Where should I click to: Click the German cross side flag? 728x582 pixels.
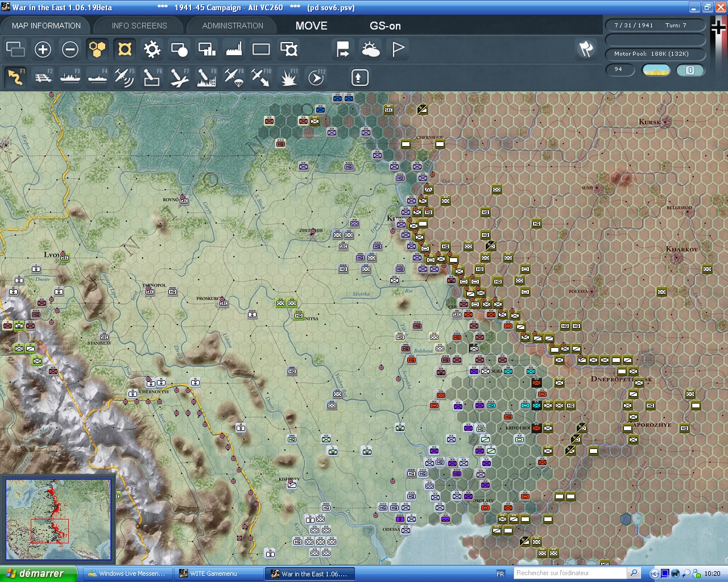719,27
